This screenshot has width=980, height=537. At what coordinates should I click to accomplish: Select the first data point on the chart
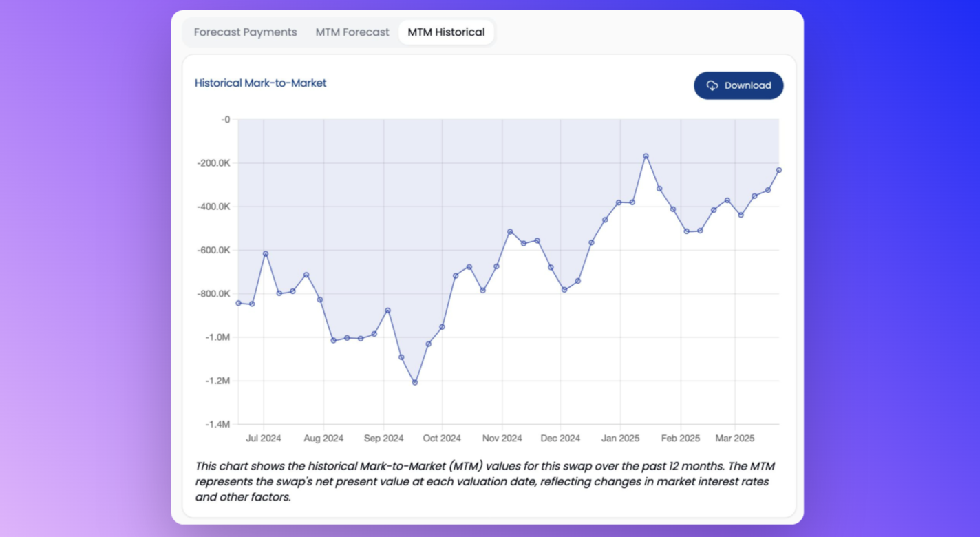(x=238, y=303)
